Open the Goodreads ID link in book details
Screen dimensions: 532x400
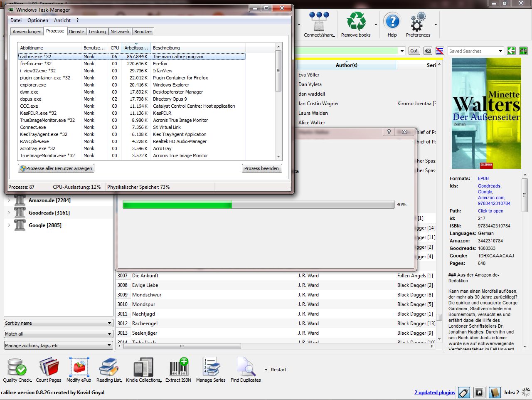490,186
